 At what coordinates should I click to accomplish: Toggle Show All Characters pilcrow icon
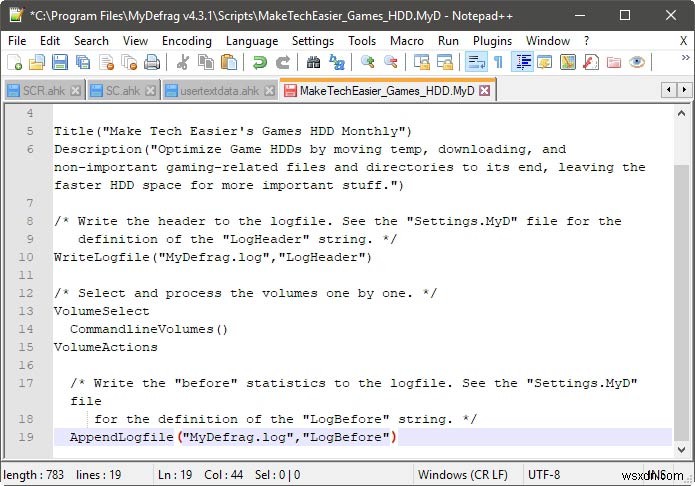pyautogui.click(x=499, y=62)
